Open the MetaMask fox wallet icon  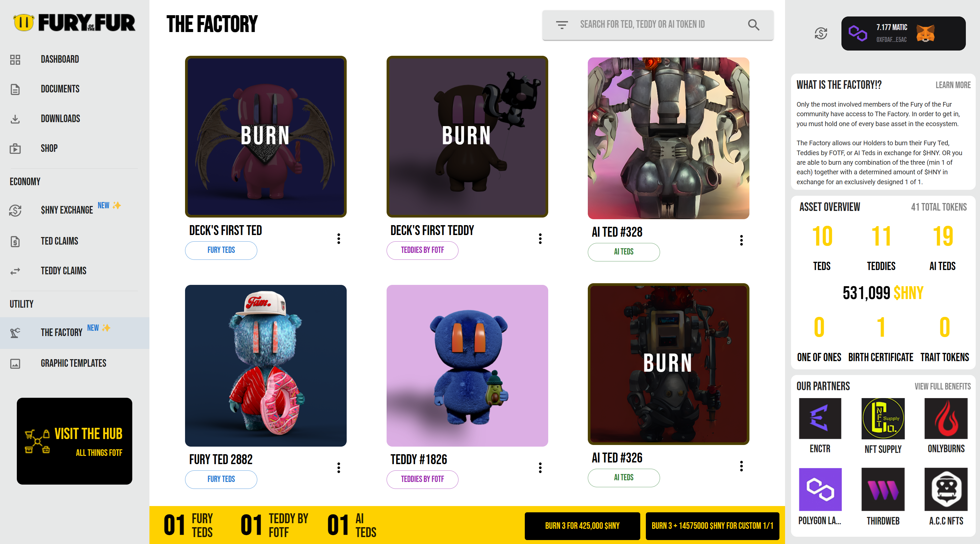pyautogui.click(x=925, y=33)
